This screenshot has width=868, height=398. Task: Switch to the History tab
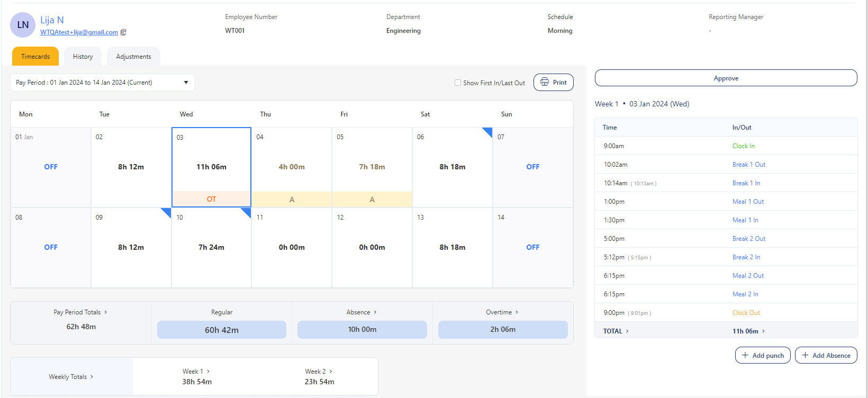click(x=83, y=57)
